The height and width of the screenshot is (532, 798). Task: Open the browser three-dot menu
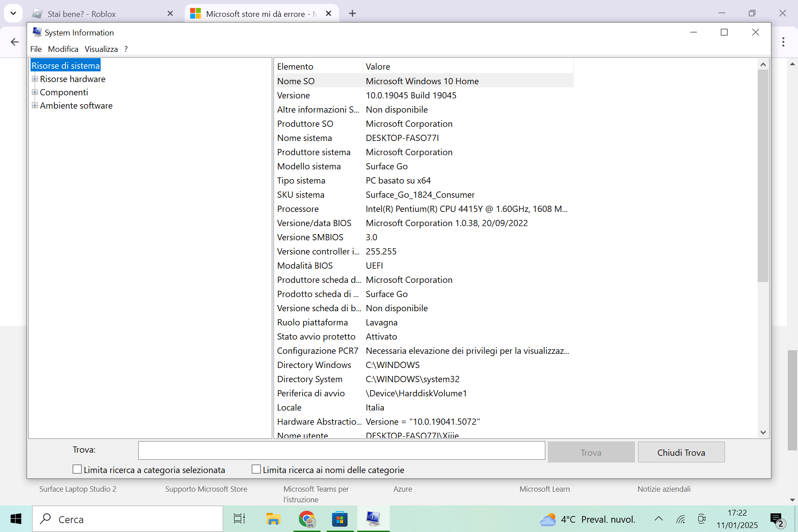(783, 42)
